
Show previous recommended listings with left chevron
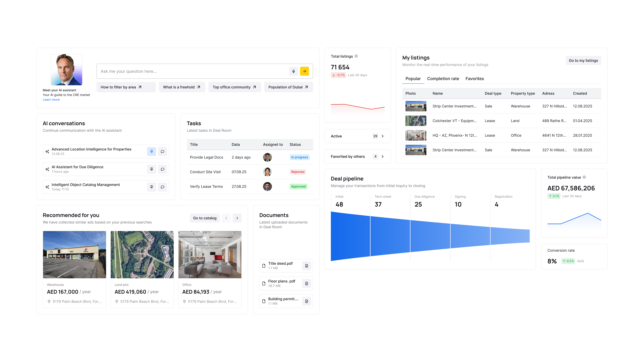226,218
